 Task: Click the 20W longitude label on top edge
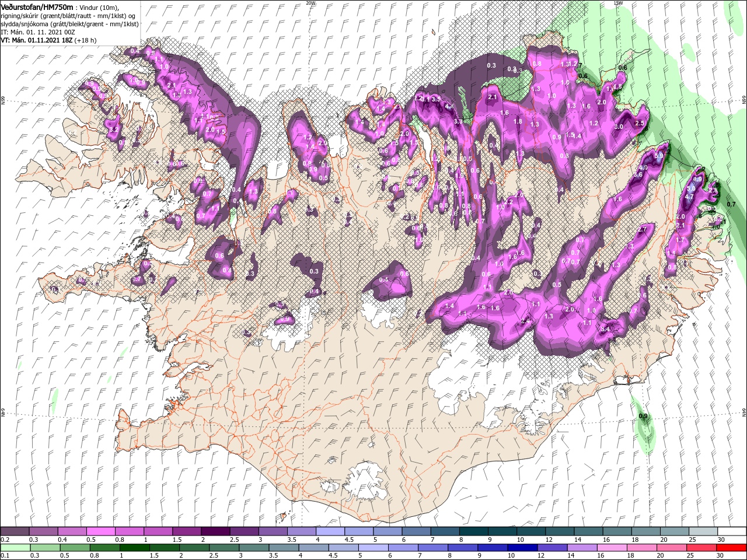click(310, 2)
